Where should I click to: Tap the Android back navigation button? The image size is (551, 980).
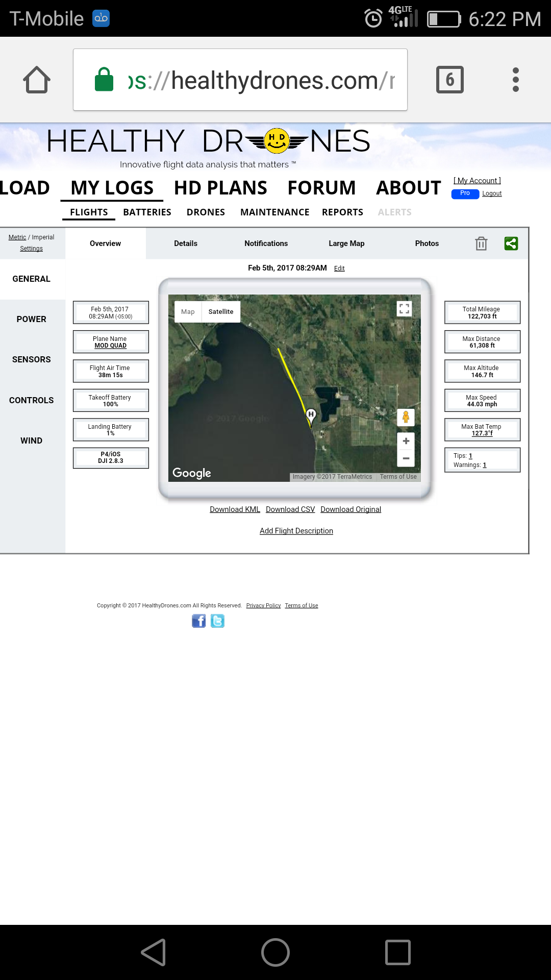(154, 952)
